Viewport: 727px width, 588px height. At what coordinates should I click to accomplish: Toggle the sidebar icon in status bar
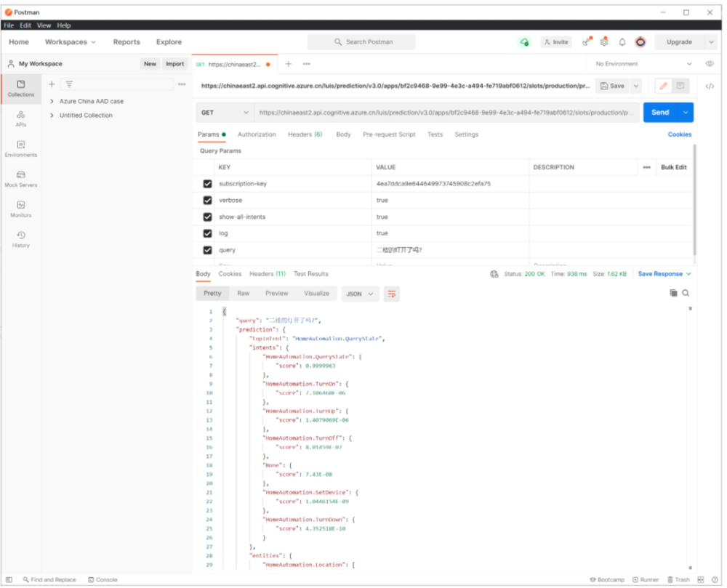pyautogui.click(x=9, y=580)
